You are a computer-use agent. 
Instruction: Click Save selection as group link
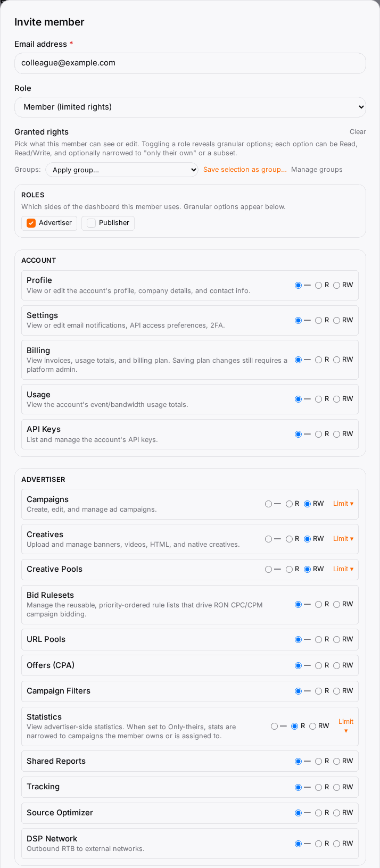245,170
